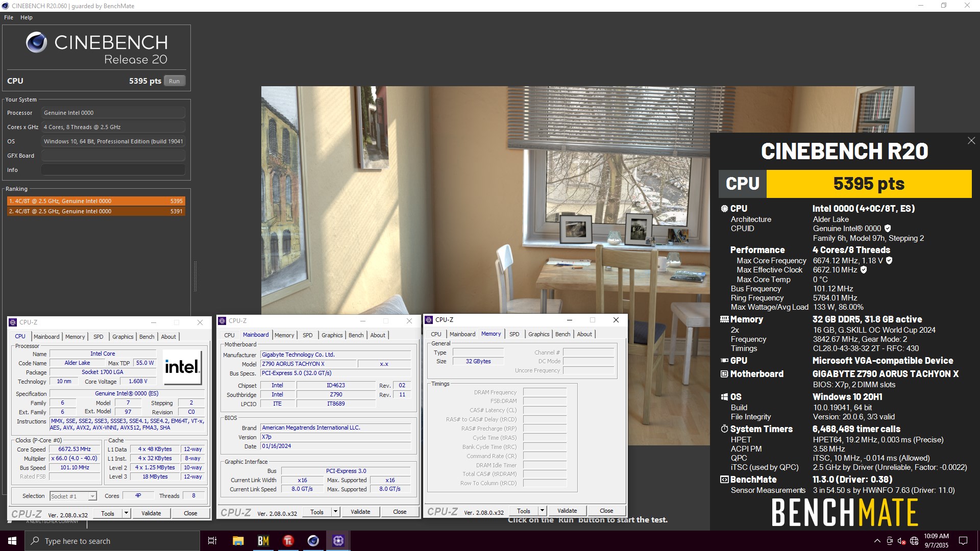This screenshot has width=980, height=551.
Task: Open Task View from the taskbar
Action: click(x=212, y=541)
